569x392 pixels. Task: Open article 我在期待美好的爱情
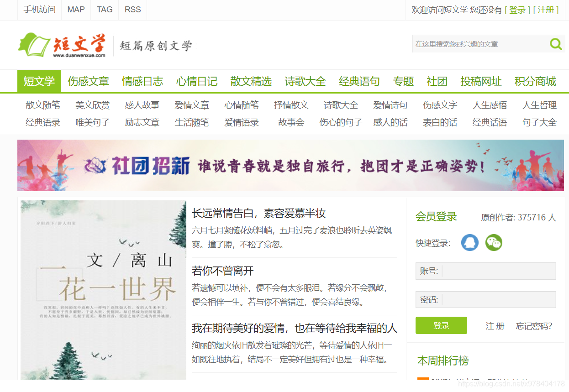click(295, 328)
